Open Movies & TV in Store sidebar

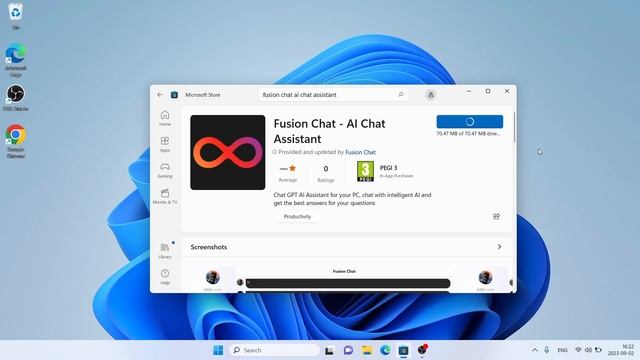(165, 196)
